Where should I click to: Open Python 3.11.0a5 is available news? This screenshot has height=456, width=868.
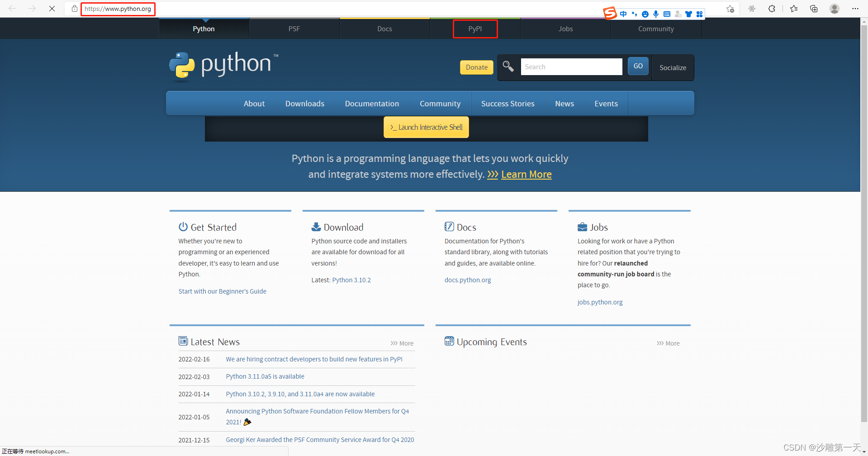(x=265, y=376)
